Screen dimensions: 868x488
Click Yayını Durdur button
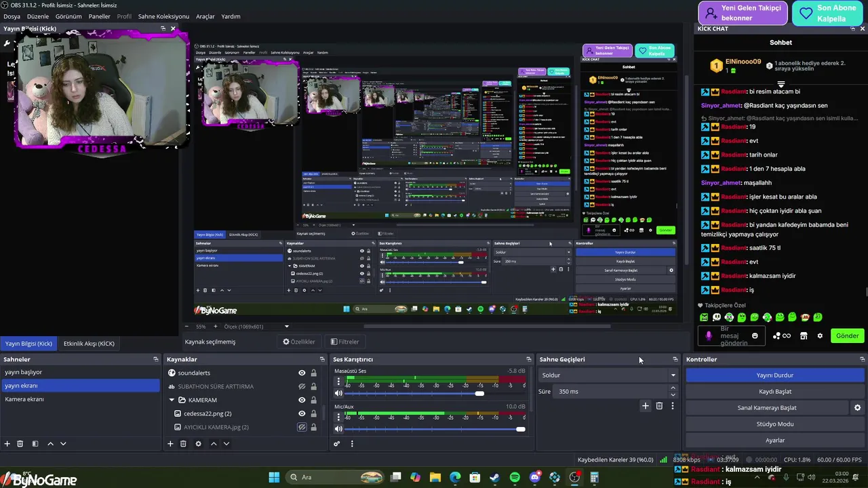pyautogui.click(x=775, y=375)
